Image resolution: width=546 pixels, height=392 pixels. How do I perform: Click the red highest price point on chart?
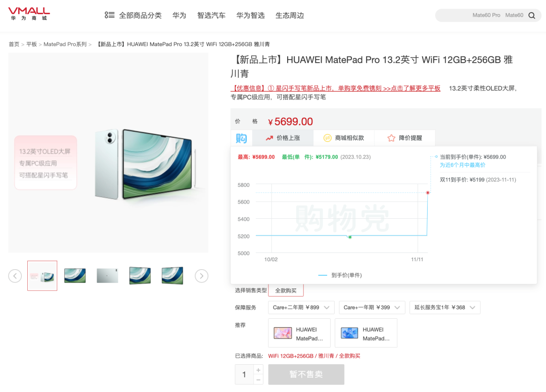[428, 192]
